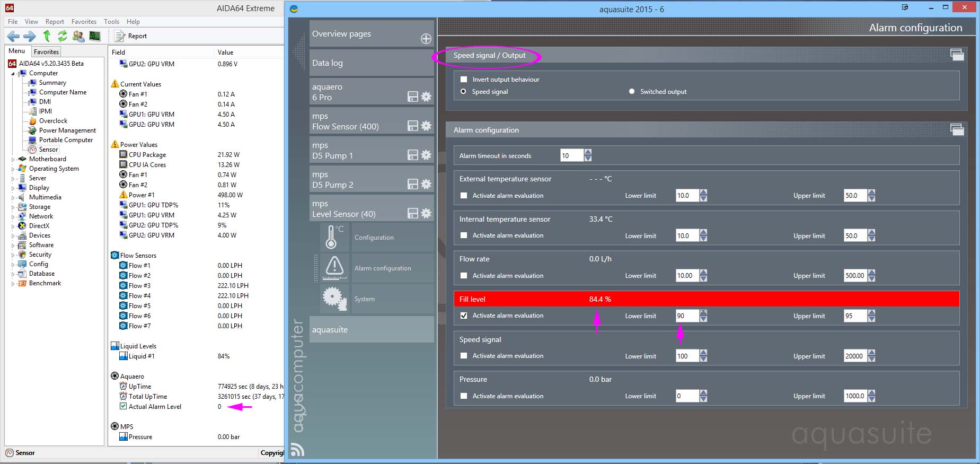980x464 pixels.
Task: Open settings gear for aquaero 6 Pro
Action: coord(426,97)
